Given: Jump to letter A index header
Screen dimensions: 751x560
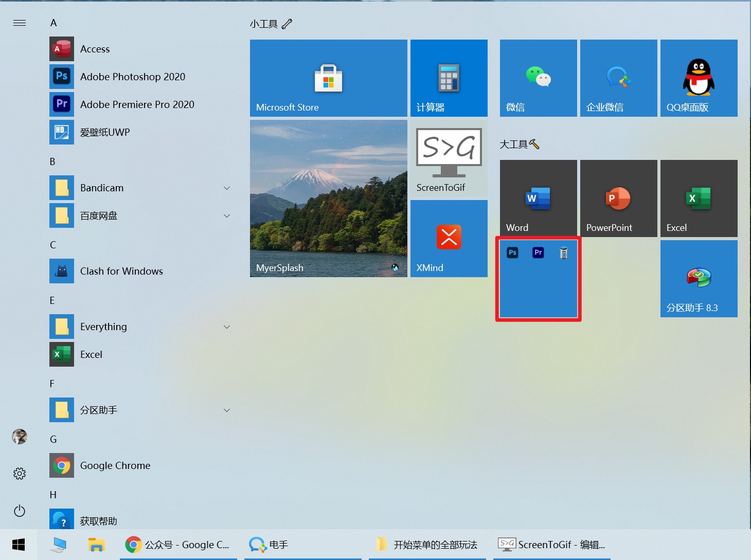Looking at the screenshot, I should click(53, 23).
